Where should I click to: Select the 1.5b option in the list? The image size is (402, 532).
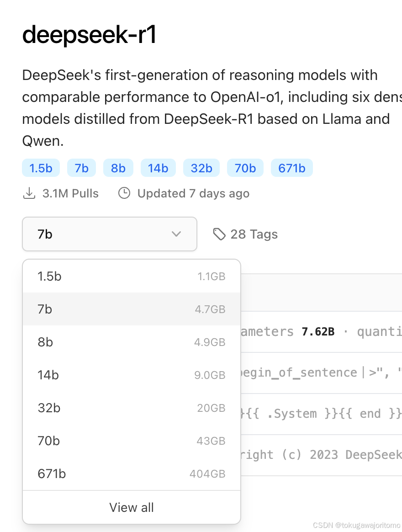(x=132, y=276)
